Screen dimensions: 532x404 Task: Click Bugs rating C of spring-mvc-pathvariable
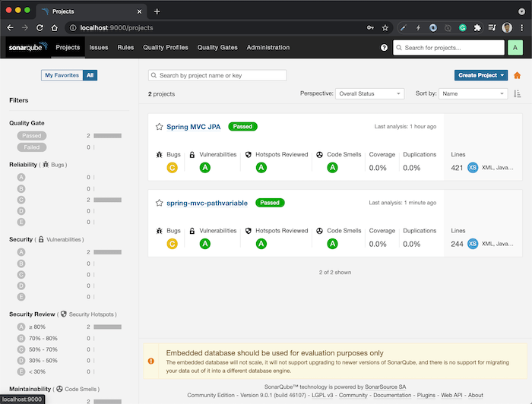click(172, 244)
